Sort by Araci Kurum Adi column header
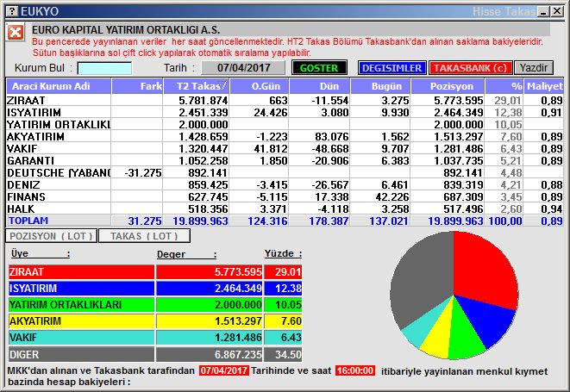The height and width of the screenshot is (392, 570). click(x=59, y=86)
